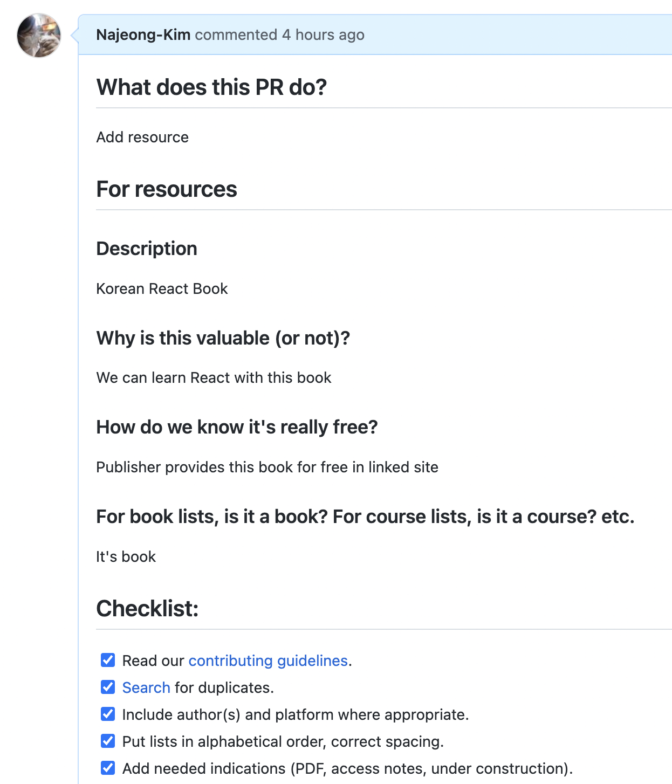Toggle 'Put lists in alphabetical order' checkbox
Screen dimensions: 672x784
[x=108, y=741]
